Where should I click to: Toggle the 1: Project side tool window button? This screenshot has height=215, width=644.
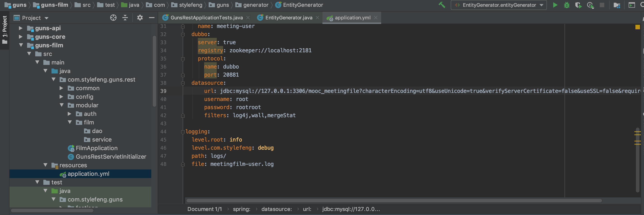pos(5,30)
